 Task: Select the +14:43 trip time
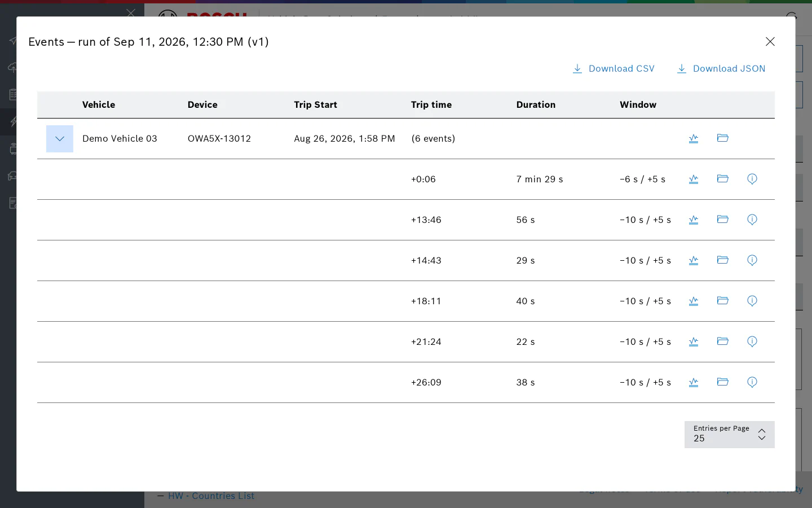pos(426,261)
